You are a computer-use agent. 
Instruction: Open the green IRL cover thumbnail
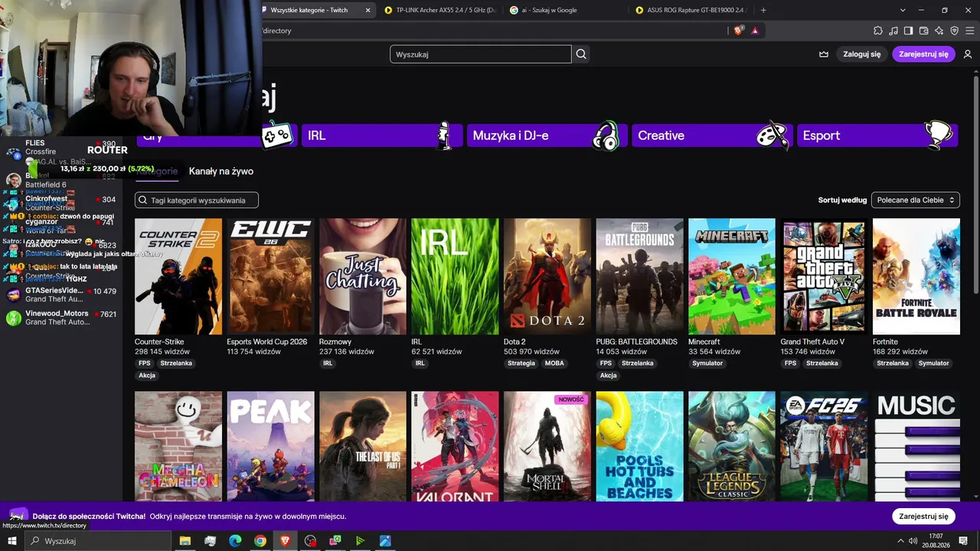click(x=455, y=276)
